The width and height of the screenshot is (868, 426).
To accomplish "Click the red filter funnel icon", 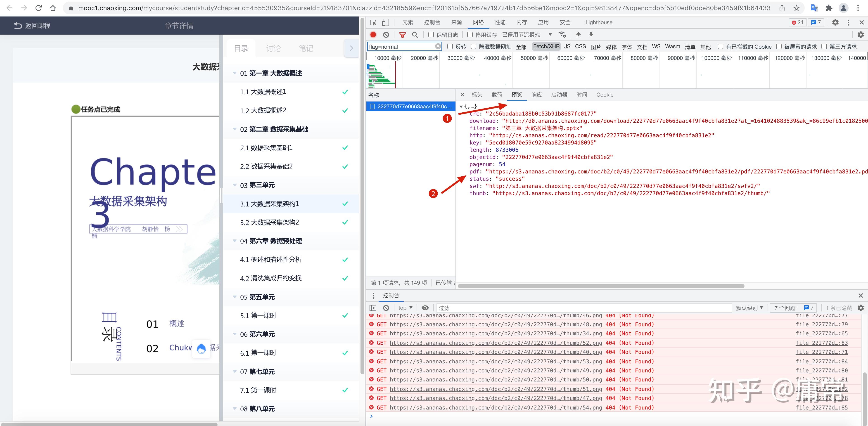I will (x=402, y=35).
